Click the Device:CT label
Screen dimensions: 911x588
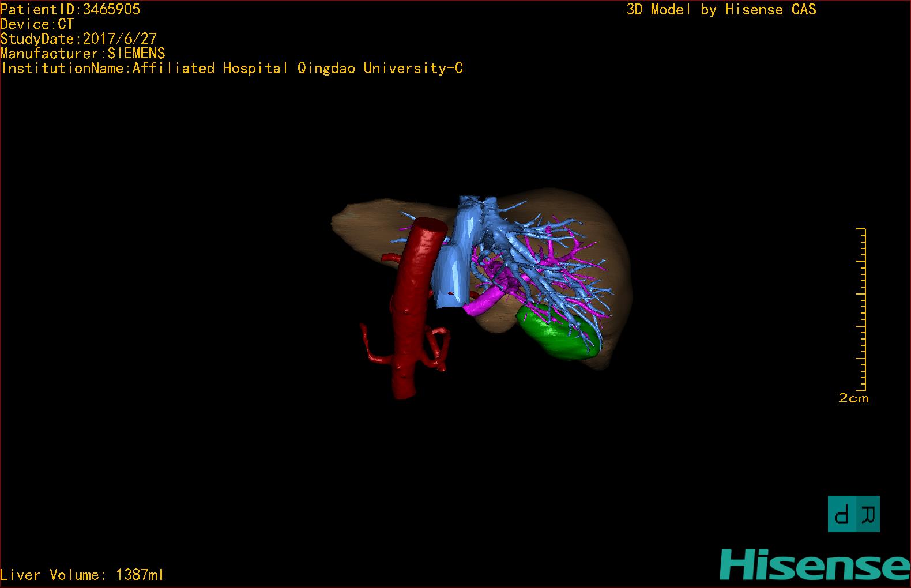[37, 24]
